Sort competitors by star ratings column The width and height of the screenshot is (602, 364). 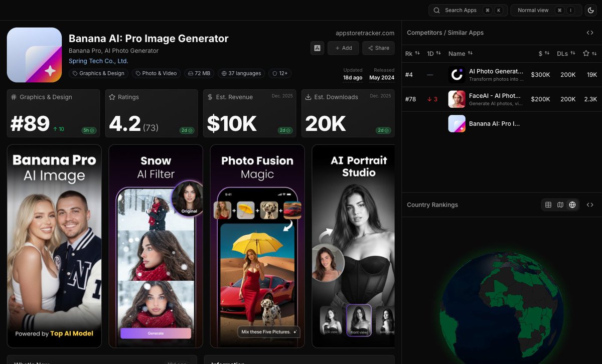(590, 53)
